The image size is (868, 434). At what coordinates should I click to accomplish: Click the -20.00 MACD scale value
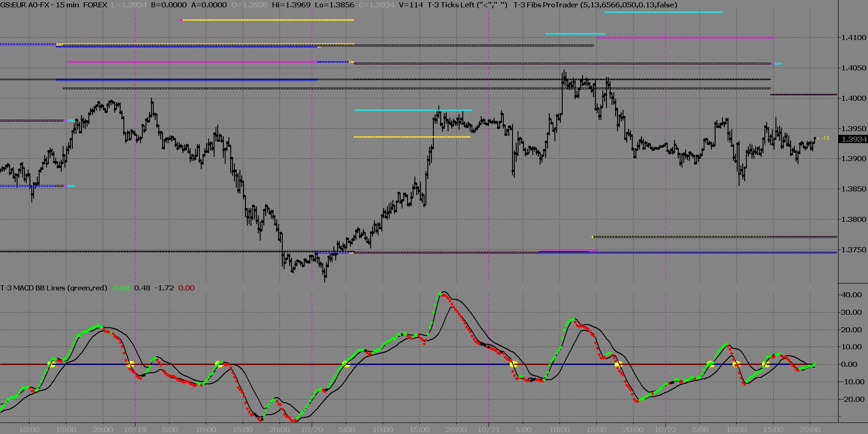coord(850,399)
